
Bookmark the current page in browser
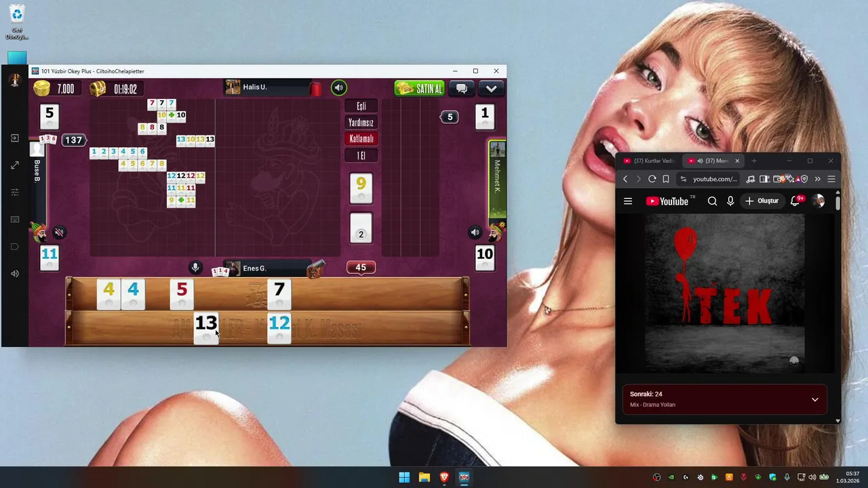(666, 179)
